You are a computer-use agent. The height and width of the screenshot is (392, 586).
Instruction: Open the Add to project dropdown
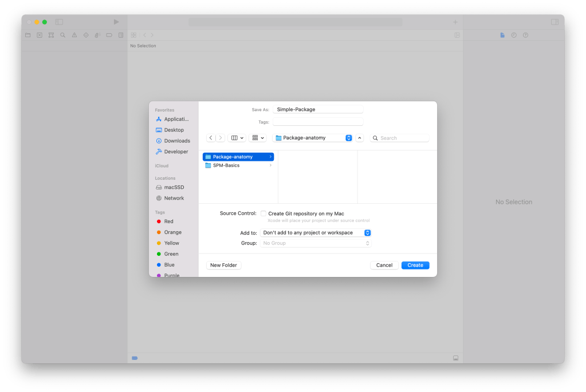(316, 233)
